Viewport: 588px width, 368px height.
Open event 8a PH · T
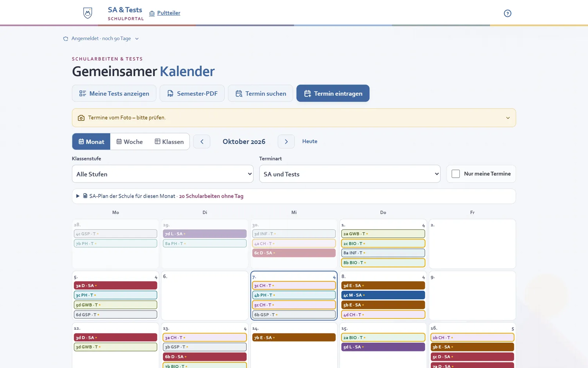205,244
